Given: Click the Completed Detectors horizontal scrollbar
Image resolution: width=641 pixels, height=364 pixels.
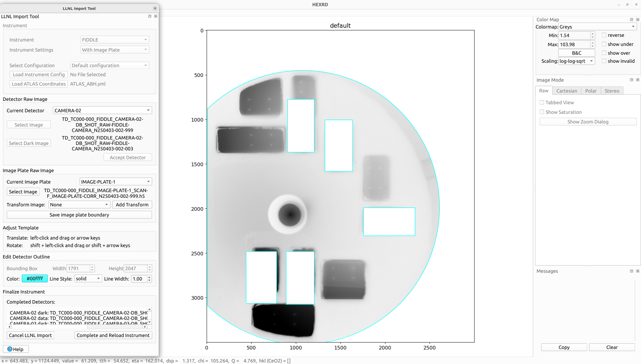Looking at the screenshot, I should coord(77,327).
